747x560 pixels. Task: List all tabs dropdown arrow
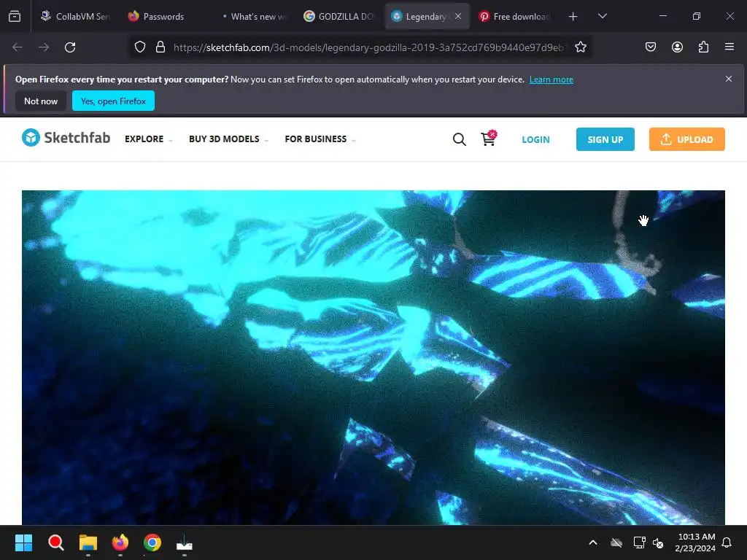[x=602, y=17]
